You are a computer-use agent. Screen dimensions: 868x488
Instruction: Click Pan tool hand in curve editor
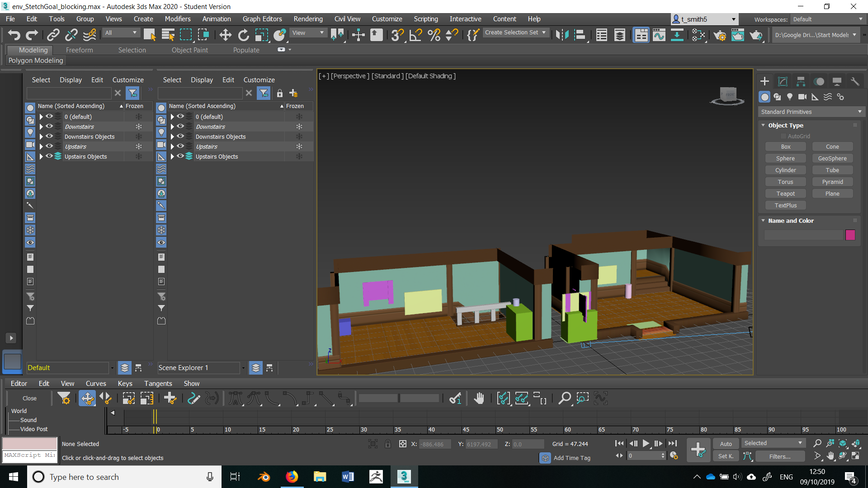pyautogui.click(x=479, y=398)
